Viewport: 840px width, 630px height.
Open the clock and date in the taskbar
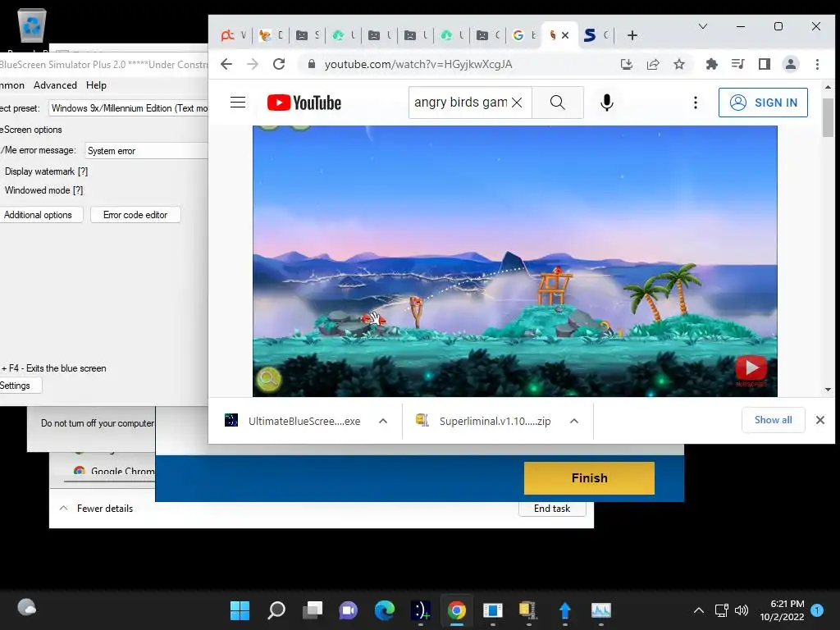pyautogui.click(x=782, y=610)
